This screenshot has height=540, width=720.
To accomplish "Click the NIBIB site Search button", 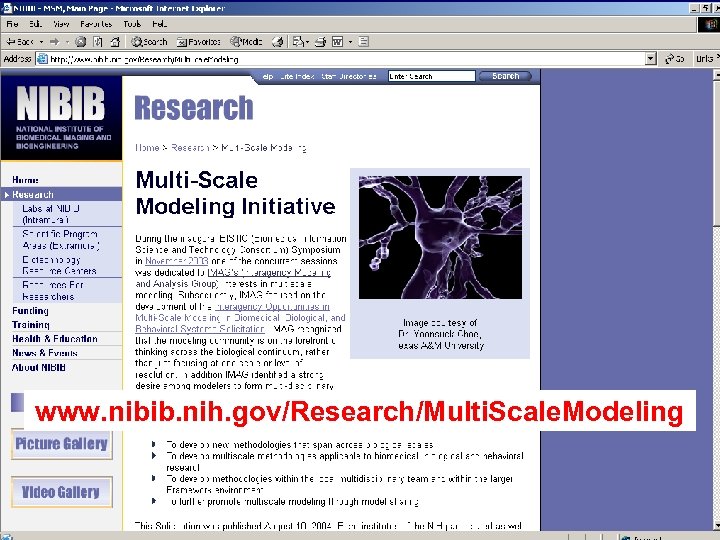I will click(x=505, y=76).
